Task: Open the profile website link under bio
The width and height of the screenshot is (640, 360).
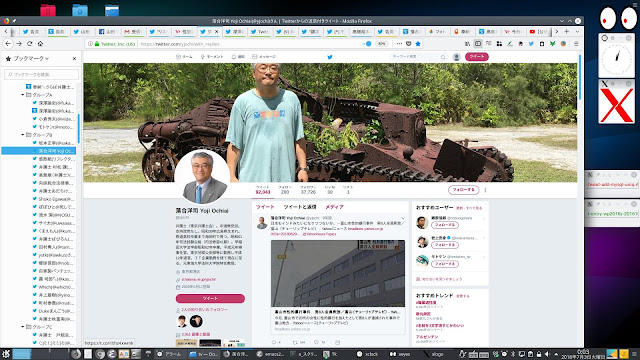Action: click(199, 280)
